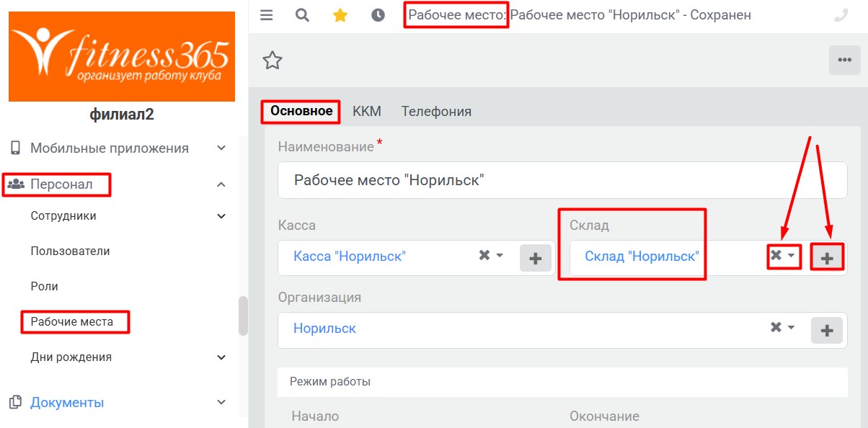The image size is (868, 428).
Task: Clear the Касса field with X icon
Action: click(484, 255)
